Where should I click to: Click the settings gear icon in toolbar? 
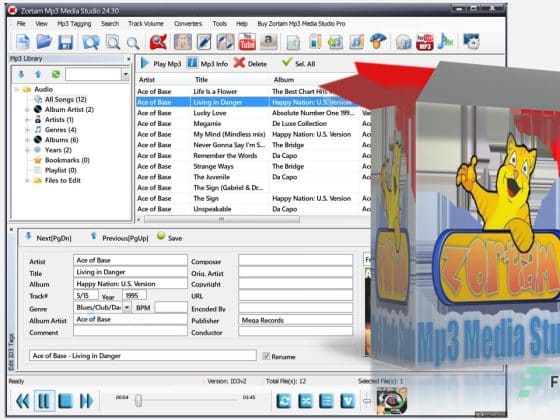(x=471, y=42)
